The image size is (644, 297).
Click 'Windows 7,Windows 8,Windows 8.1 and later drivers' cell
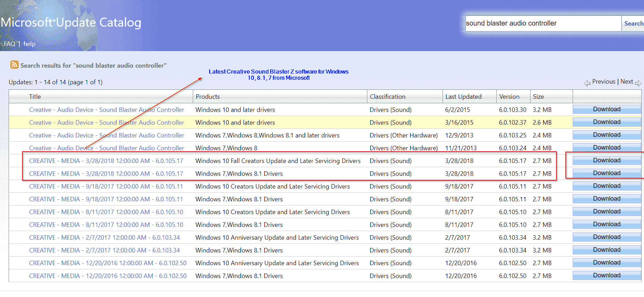point(267,135)
